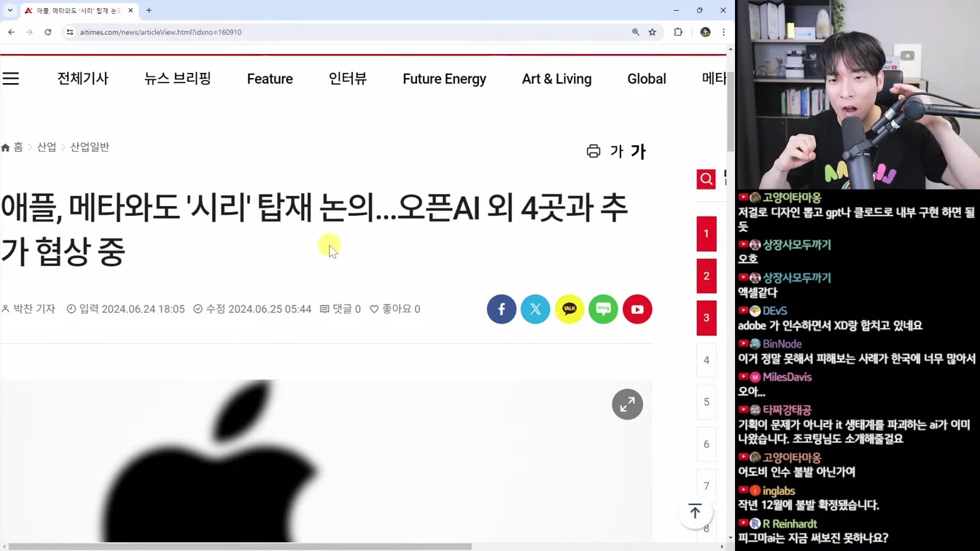
Task: Open Chrome three-dot menu
Action: point(723,32)
